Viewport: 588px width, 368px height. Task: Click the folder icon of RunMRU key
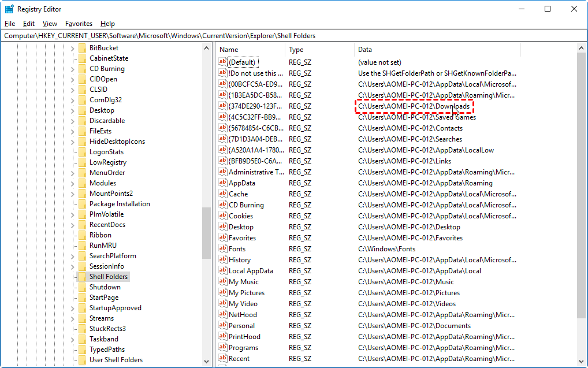82,246
